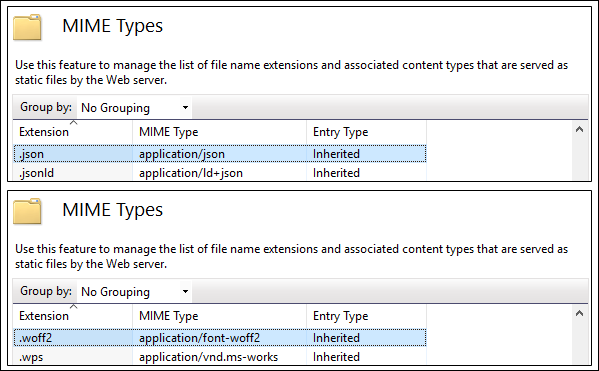This screenshot has width=599, height=371.
Task: Sort by MIME Type column in the top panel
Action: tap(220, 132)
